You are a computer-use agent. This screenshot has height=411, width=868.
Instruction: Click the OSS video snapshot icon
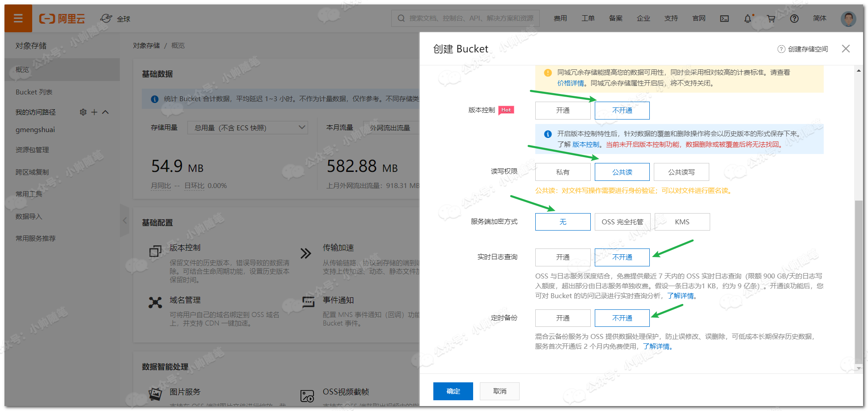coord(307,396)
